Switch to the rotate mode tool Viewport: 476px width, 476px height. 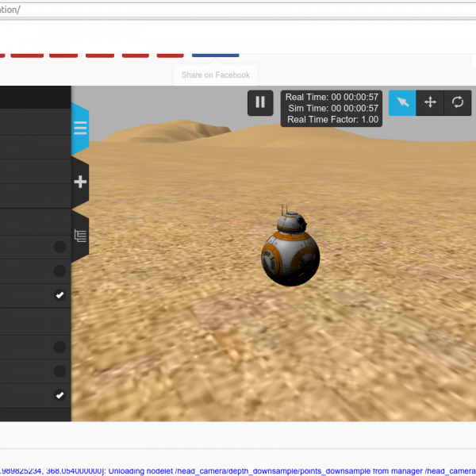(x=458, y=103)
